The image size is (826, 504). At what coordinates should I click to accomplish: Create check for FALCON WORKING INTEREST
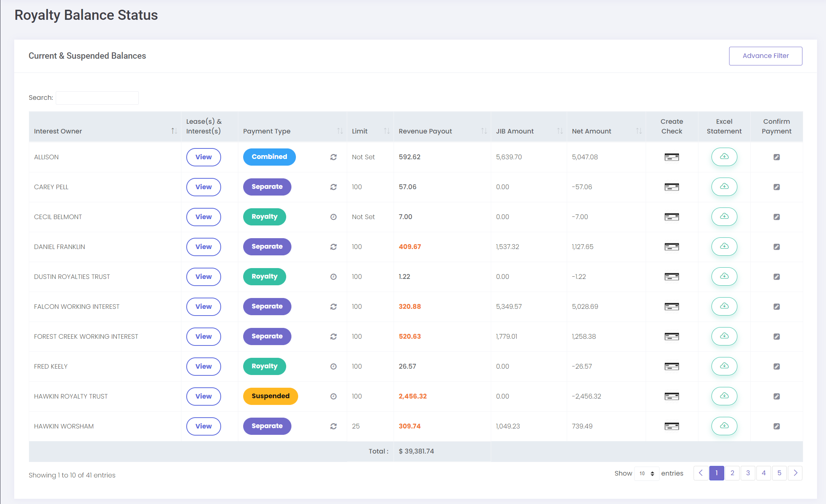(671, 307)
